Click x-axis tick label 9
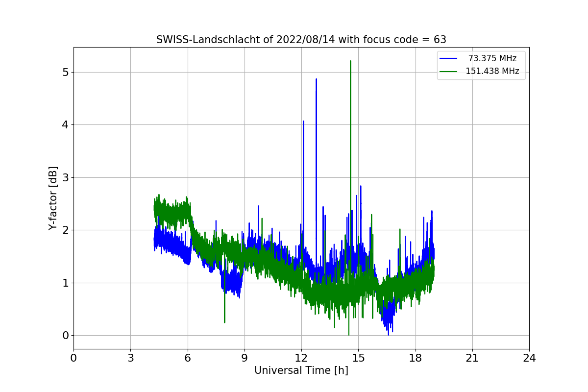588x392 pixels. click(245, 358)
